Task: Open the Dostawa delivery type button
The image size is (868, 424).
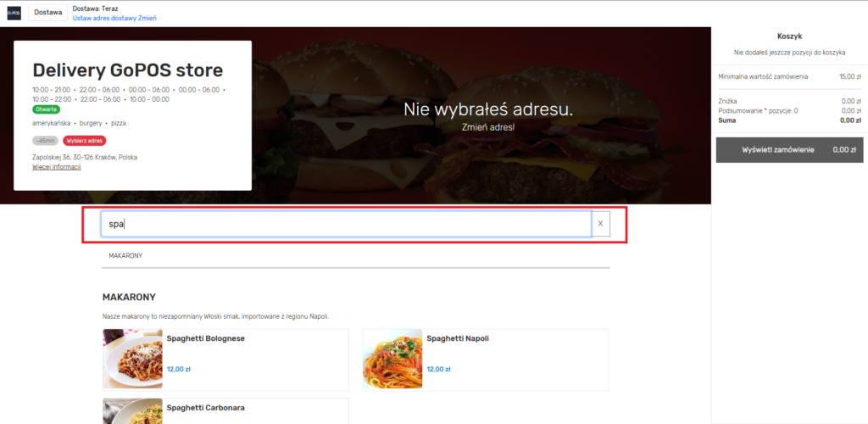Action: (x=48, y=12)
